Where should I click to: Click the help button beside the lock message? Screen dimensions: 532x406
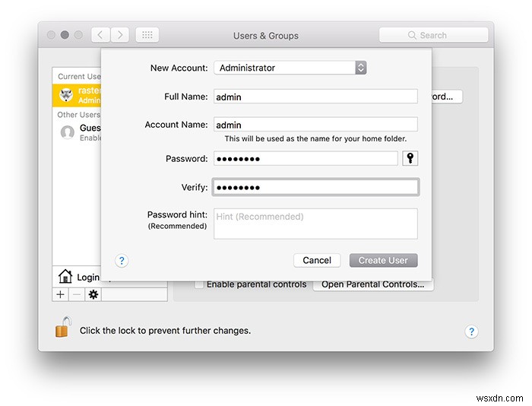click(471, 331)
